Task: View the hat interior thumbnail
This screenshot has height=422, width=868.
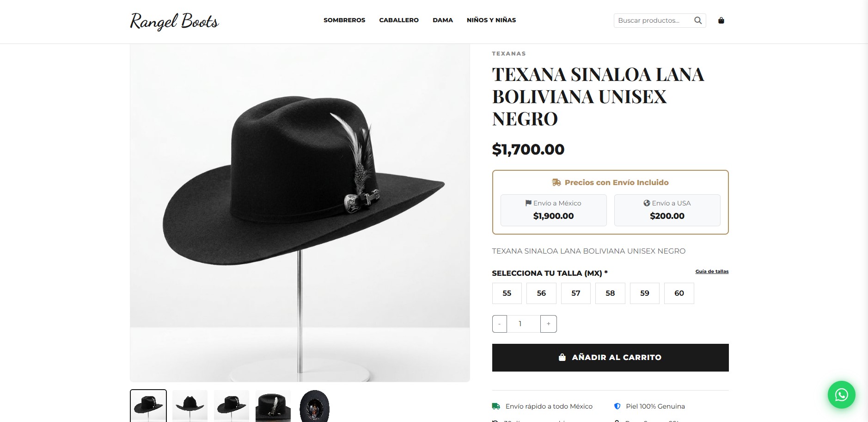Action: coord(314,406)
